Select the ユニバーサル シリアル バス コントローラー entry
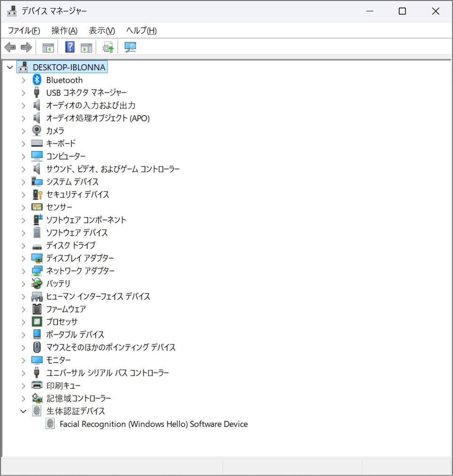 [107, 373]
